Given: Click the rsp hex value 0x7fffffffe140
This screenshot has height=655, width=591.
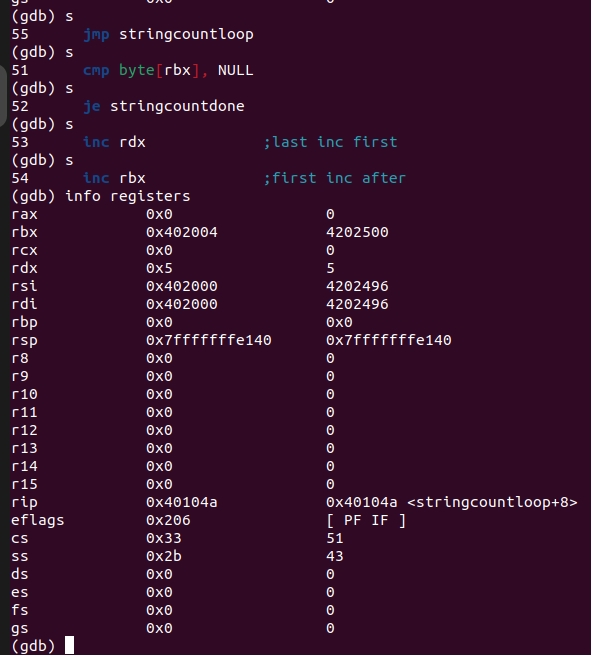Looking at the screenshot, I should [x=209, y=340].
